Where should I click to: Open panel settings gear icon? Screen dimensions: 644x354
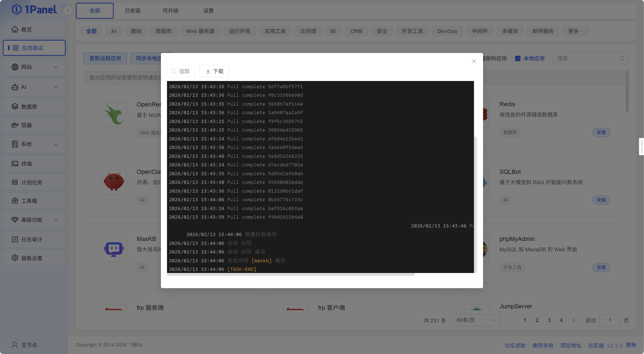15,258
